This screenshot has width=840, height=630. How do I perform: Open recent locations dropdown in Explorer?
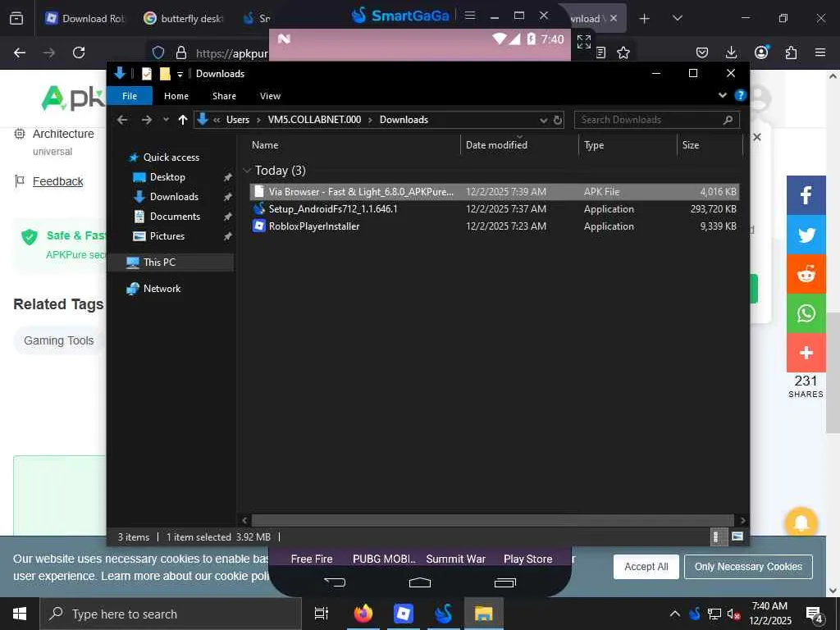(166, 120)
